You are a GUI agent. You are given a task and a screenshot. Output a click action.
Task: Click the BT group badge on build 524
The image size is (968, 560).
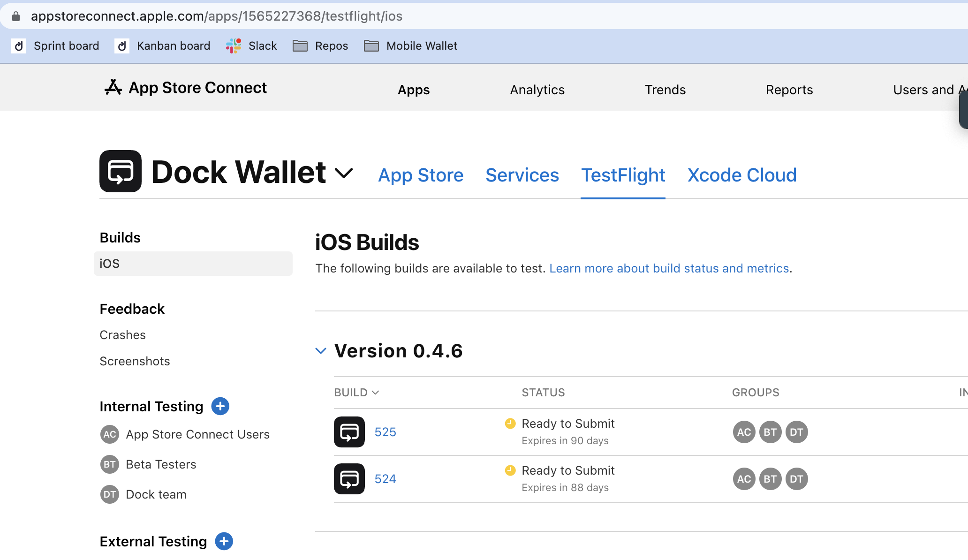pyautogui.click(x=771, y=479)
